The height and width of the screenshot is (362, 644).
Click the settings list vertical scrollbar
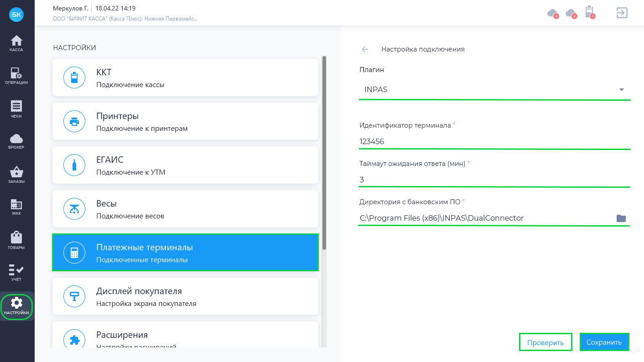pyautogui.click(x=324, y=153)
